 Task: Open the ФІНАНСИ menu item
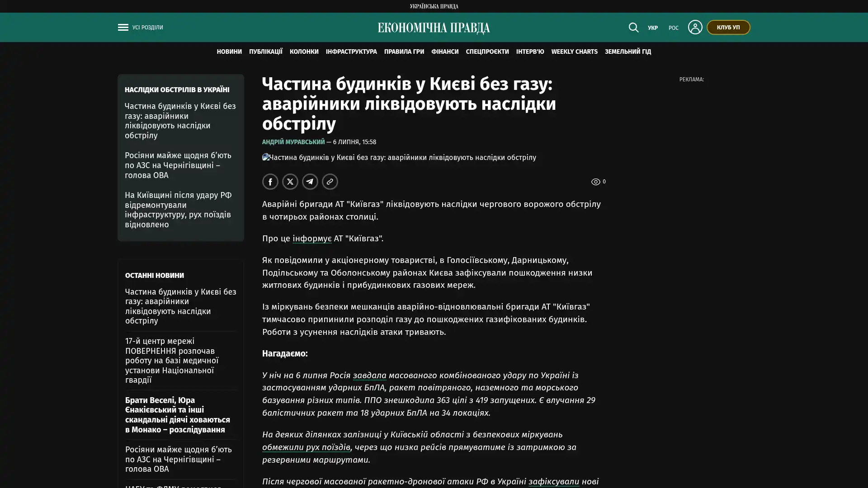tap(445, 52)
